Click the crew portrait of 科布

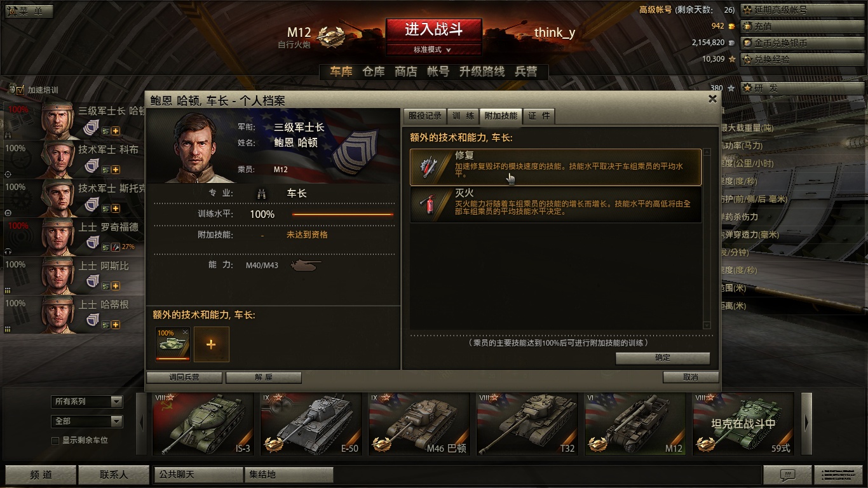(x=58, y=159)
